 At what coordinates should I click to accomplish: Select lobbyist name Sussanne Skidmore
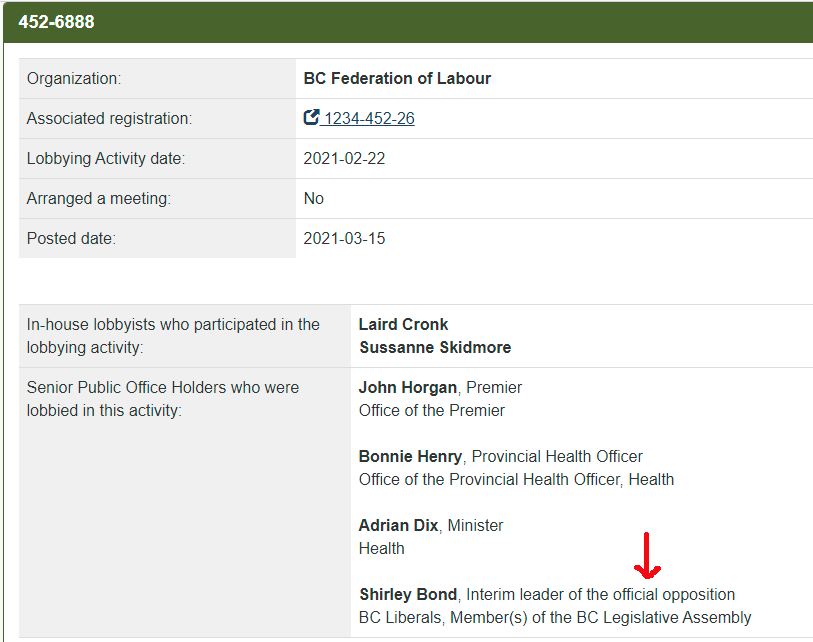tap(436, 347)
